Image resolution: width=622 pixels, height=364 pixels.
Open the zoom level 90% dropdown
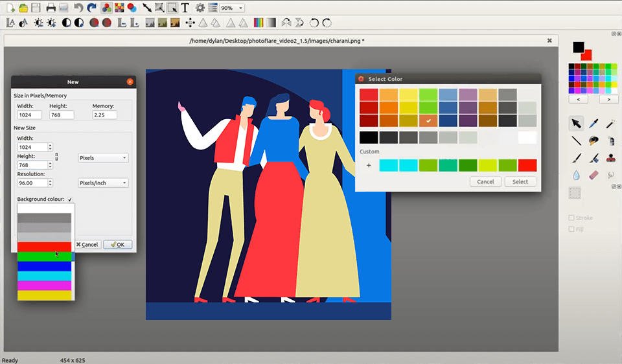[x=232, y=8]
